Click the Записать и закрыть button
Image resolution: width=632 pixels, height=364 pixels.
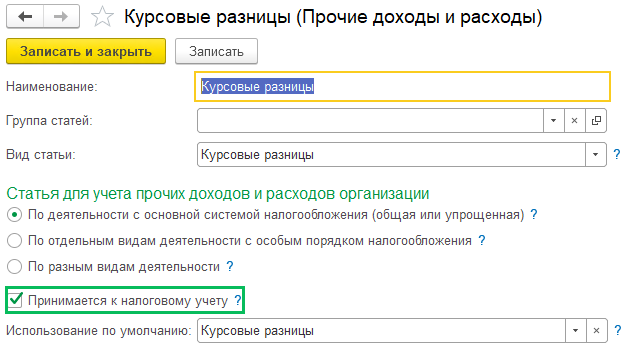pyautogui.click(x=86, y=51)
